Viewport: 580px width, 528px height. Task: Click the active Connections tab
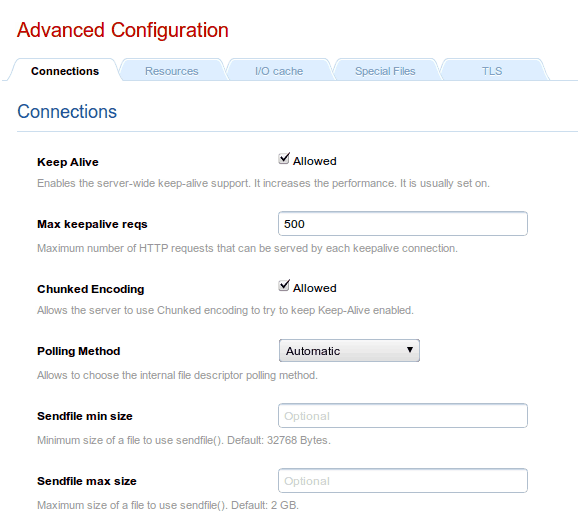pos(65,71)
